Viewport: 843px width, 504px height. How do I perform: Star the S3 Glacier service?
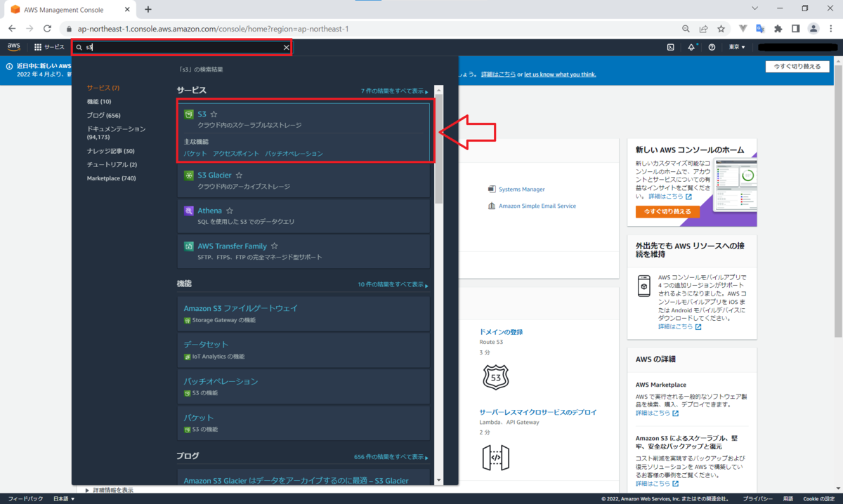tap(240, 175)
